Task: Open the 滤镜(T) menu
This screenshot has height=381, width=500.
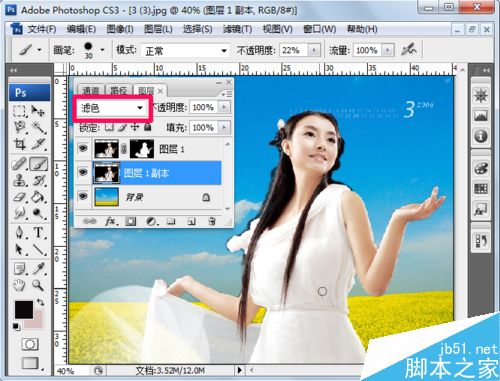Action: [237, 29]
